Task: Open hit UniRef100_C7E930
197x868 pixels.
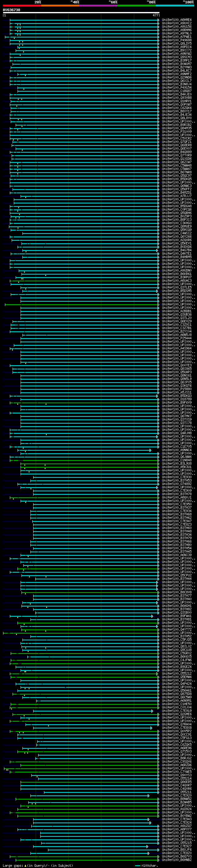Action: [177, 477]
